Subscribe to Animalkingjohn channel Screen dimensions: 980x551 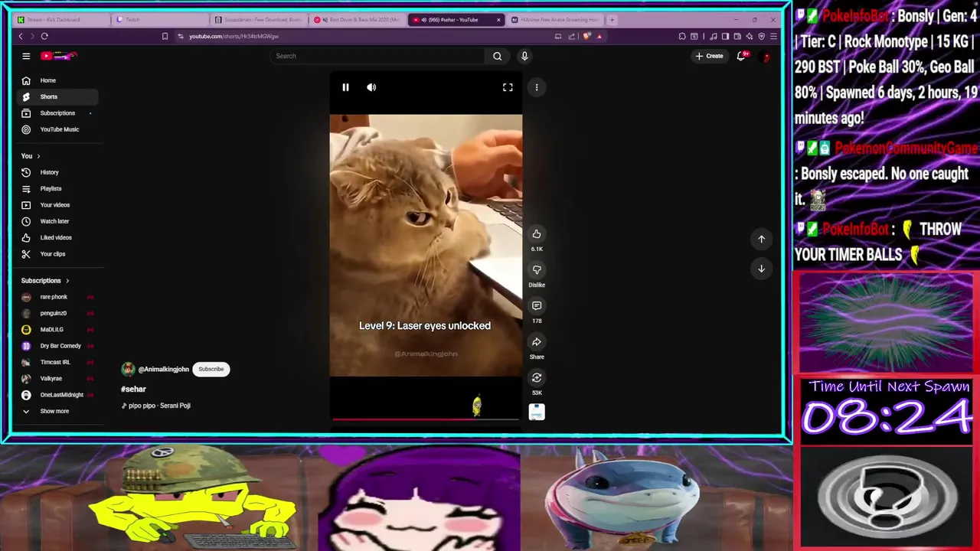click(211, 369)
